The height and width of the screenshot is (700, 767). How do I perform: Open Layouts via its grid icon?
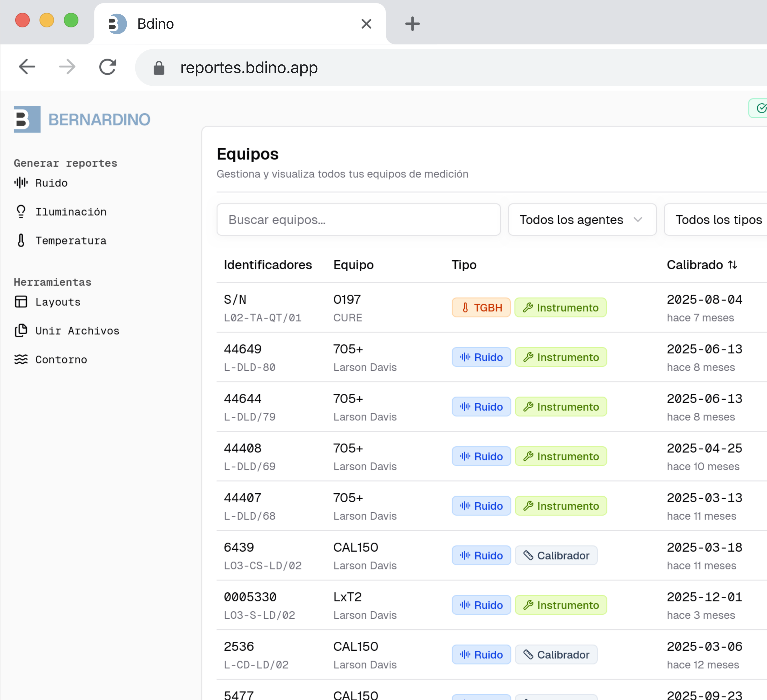[x=21, y=302]
